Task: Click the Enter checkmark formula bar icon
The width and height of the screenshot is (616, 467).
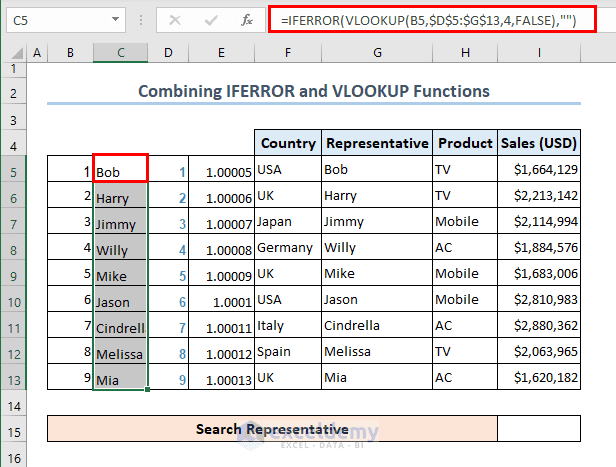Action: tap(211, 20)
